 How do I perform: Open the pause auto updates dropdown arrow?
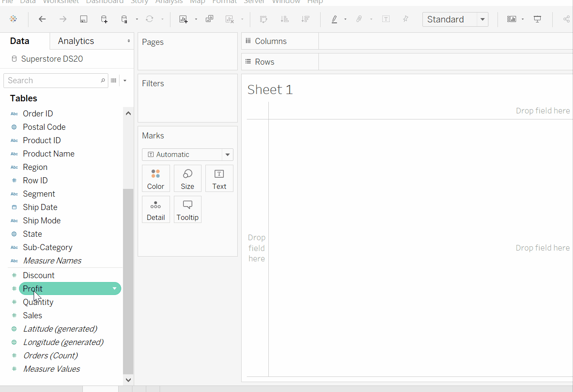click(x=137, y=19)
